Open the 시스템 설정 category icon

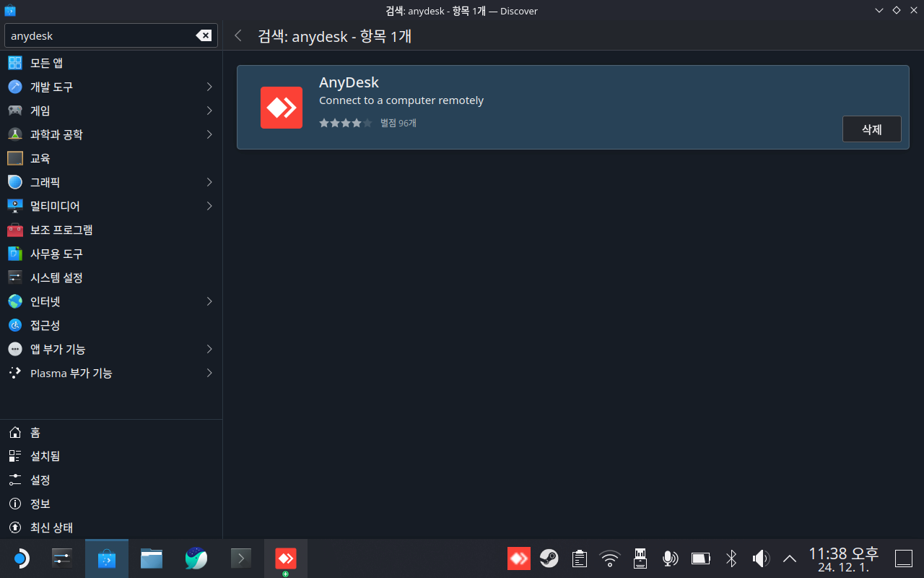click(x=15, y=277)
